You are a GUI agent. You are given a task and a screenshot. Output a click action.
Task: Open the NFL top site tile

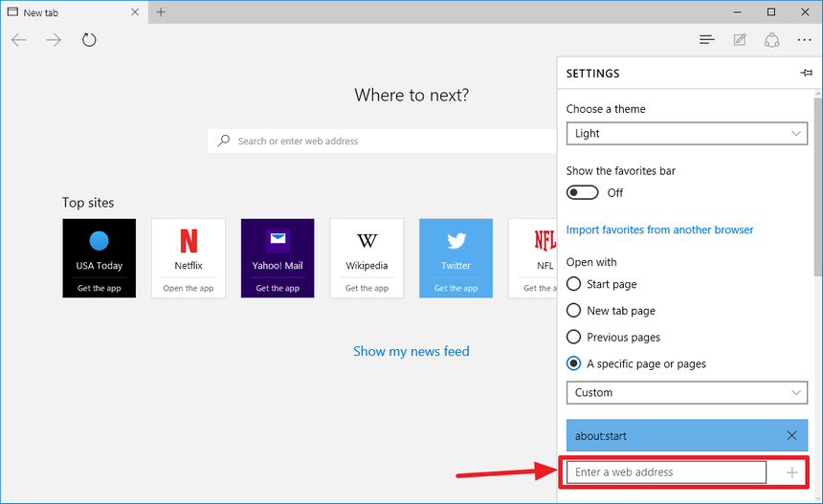point(533,258)
